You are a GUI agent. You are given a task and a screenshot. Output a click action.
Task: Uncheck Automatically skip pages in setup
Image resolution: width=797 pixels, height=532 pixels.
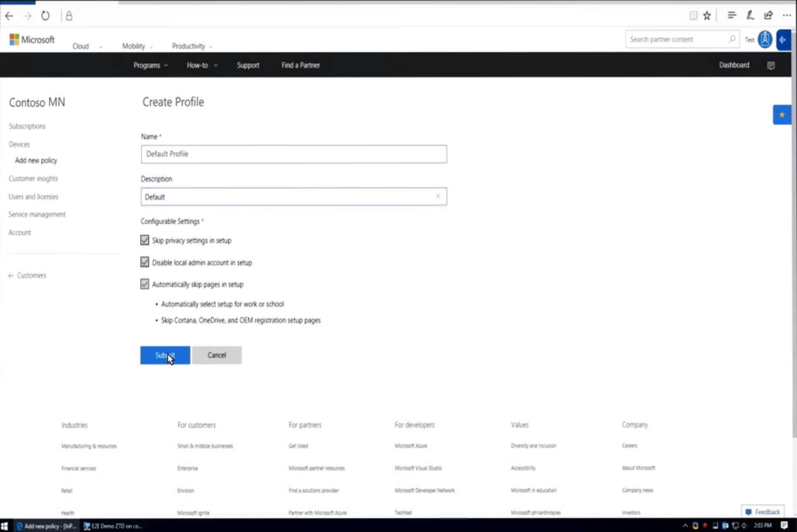click(x=144, y=284)
